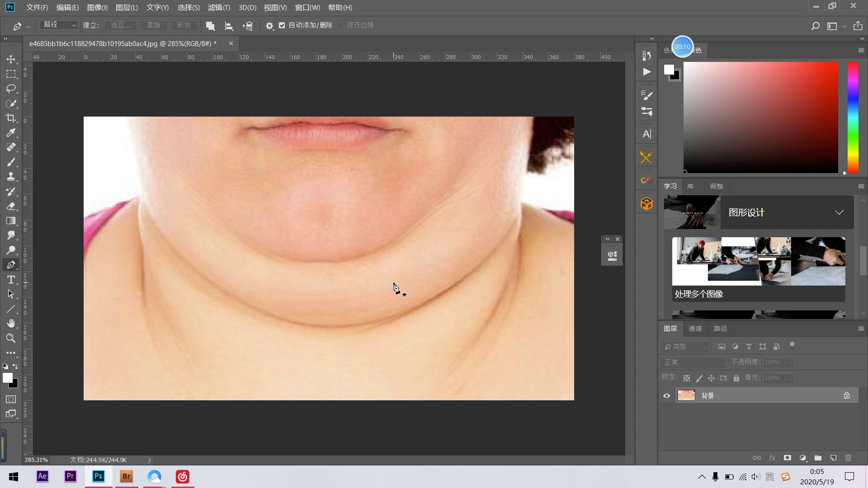Open path operations in options bar
The height and width of the screenshot is (488, 868).
click(210, 26)
